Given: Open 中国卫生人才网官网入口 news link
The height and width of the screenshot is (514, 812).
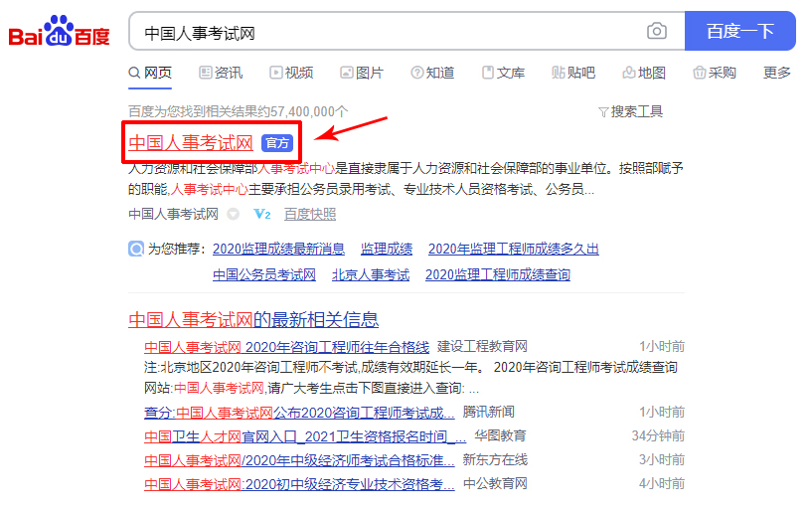Looking at the screenshot, I should coord(305,436).
